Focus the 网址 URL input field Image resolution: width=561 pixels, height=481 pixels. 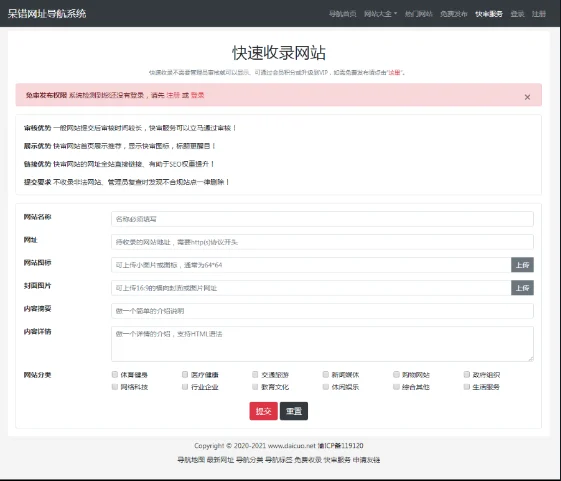pos(322,242)
